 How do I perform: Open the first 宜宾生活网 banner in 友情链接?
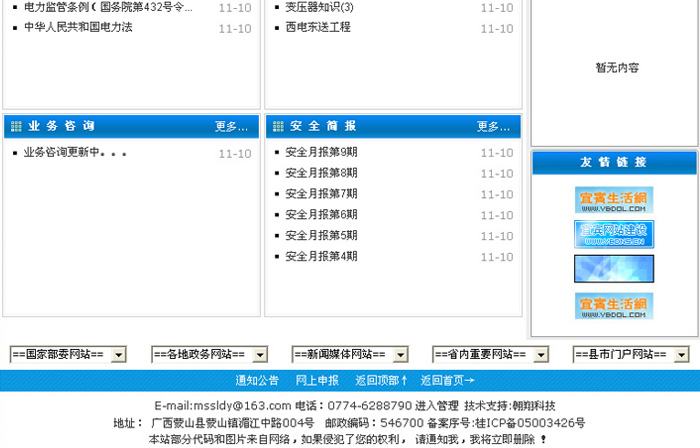pyautogui.click(x=614, y=199)
